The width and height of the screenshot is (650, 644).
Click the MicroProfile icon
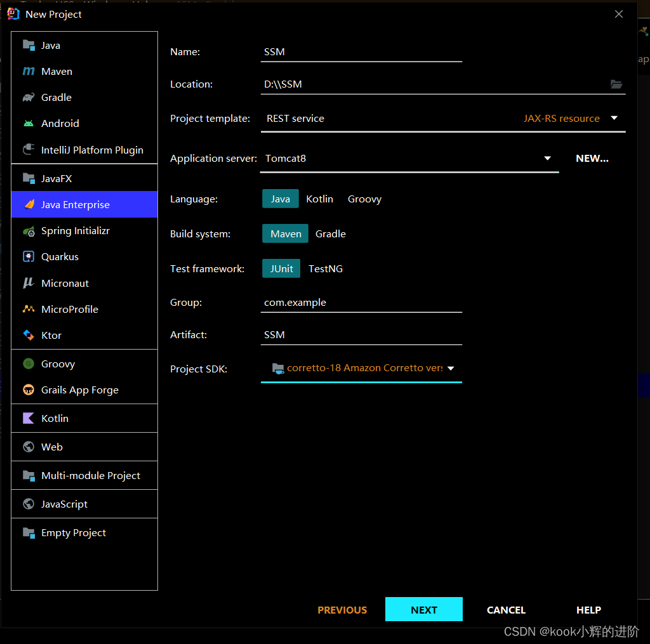29,309
